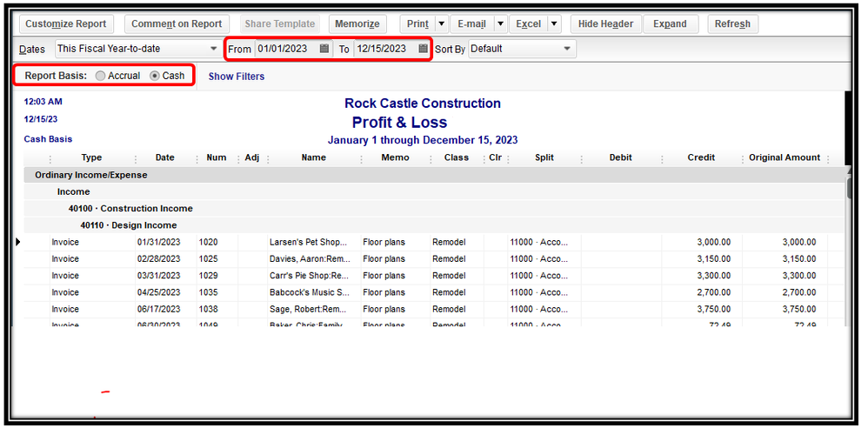Click 40100 · Construction Income row

[434, 209]
